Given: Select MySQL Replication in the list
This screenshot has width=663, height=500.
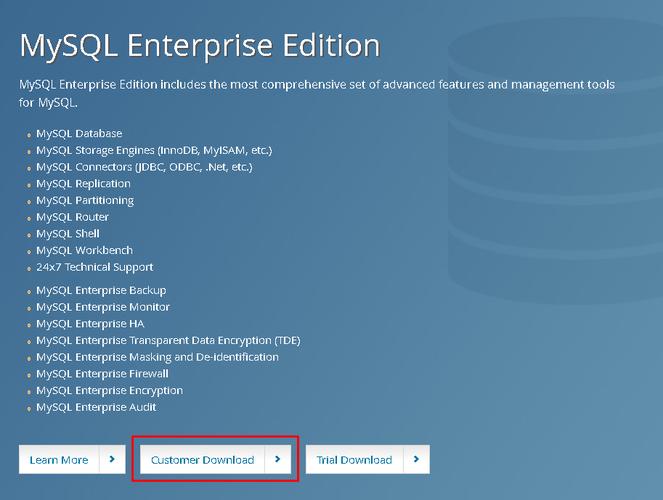Looking at the screenshot, I should pos(83,184).
